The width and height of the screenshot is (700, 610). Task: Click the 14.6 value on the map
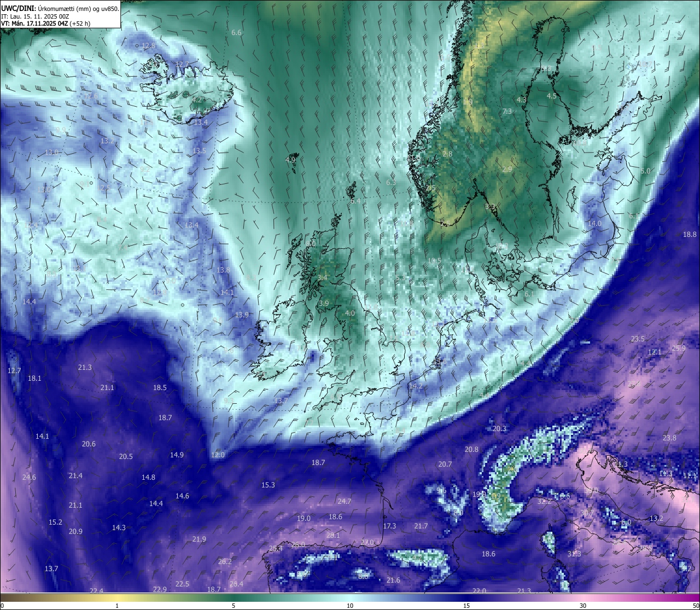coord(182,496)
